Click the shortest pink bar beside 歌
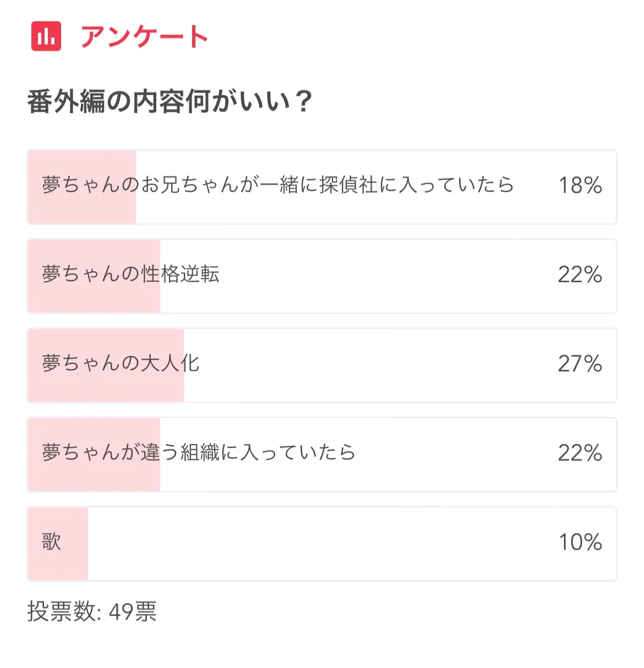 click(57, 544)
